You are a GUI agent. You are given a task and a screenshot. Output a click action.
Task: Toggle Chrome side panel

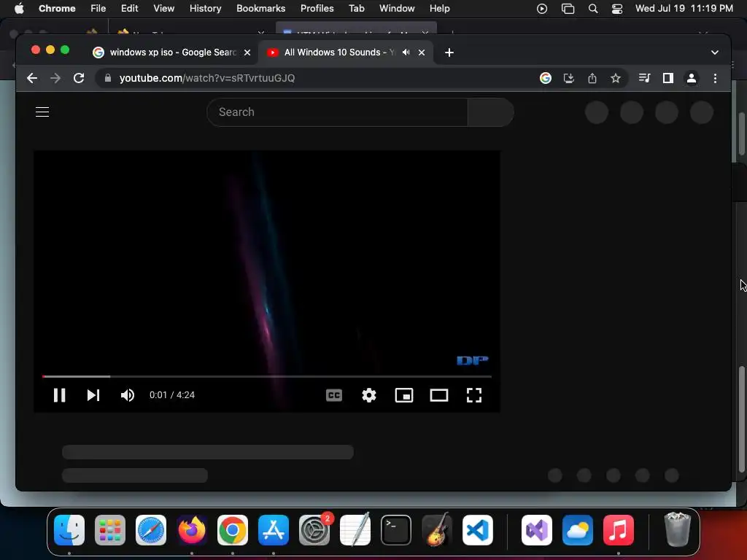pyautogui.click(x=668, y=78)
